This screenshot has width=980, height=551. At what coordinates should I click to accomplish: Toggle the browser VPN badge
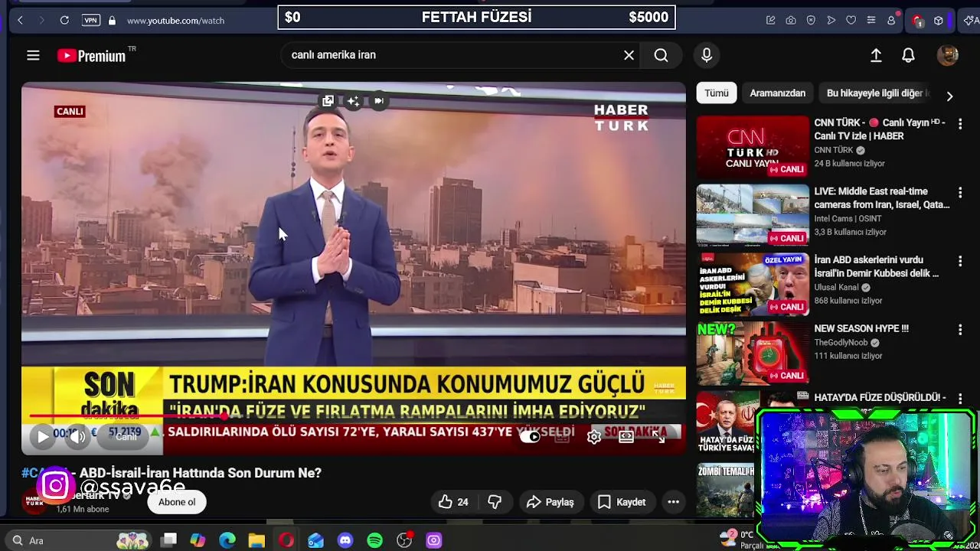[x=91, y=21]
